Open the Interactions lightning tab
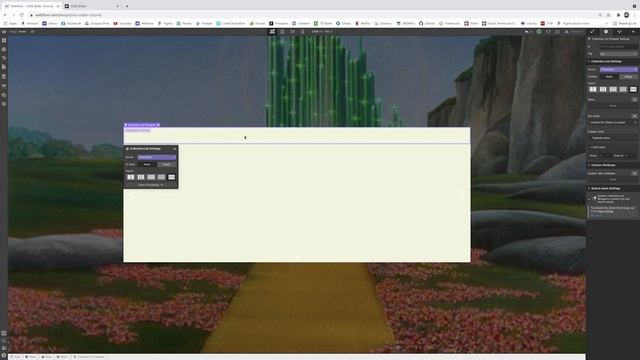 click(633, 31)
